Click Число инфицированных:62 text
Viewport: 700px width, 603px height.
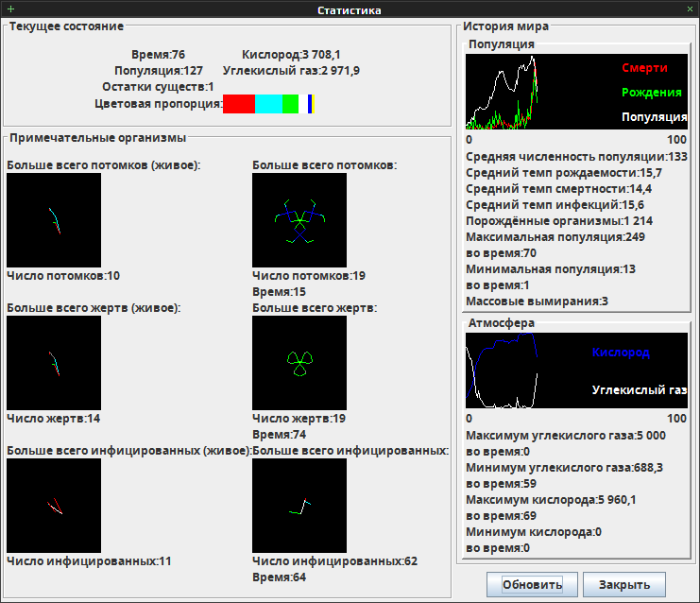pos(334,561)
